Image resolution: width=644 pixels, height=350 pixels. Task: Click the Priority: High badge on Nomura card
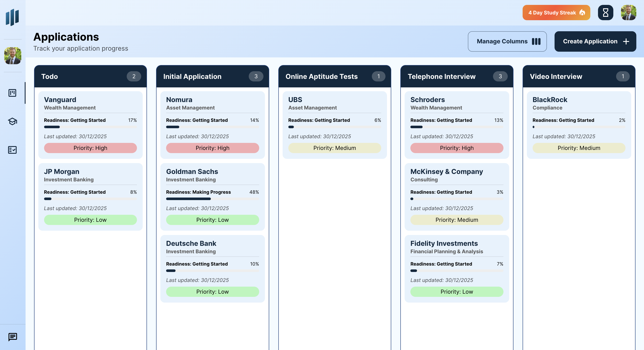pyautogui.click(x=212, y=148)
